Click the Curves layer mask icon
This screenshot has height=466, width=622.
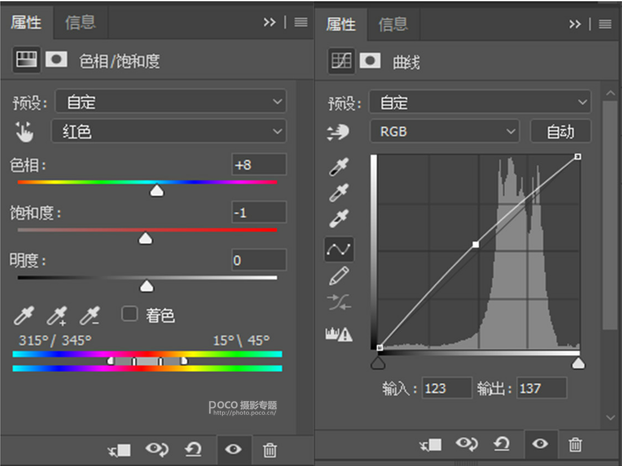[370, 61]
